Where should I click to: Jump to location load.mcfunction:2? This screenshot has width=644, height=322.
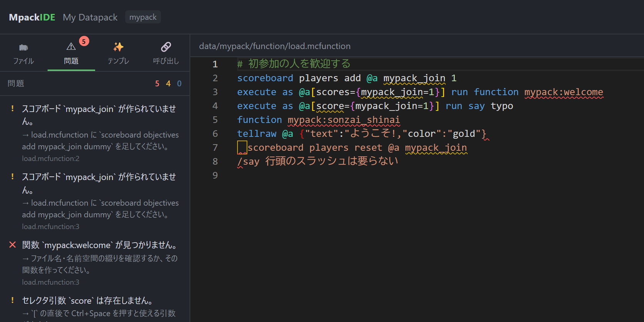50,158
